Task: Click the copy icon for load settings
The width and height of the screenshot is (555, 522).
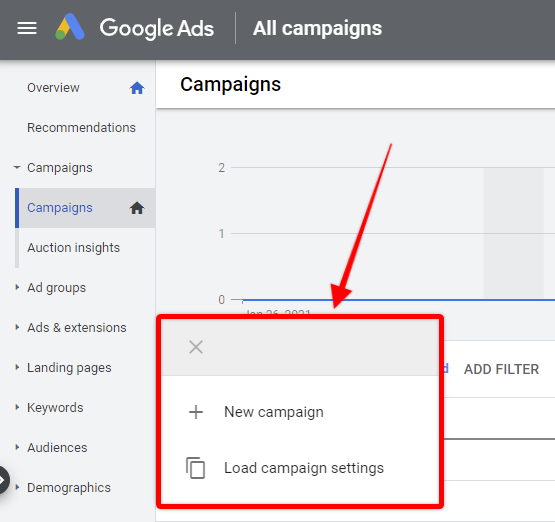Action: (x=195, y=468)
